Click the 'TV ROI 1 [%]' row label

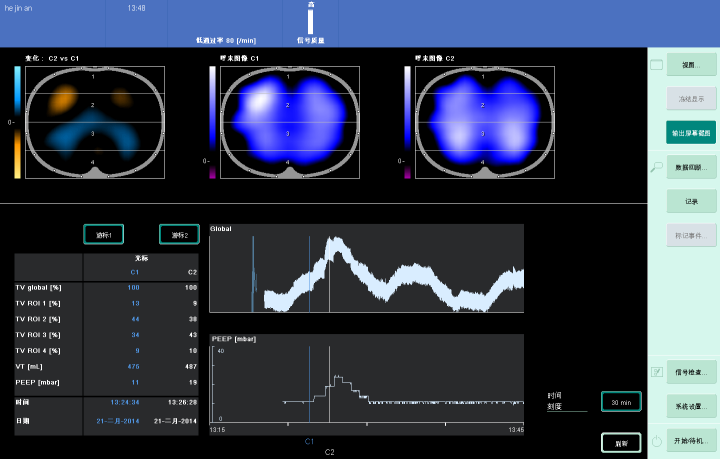[38, 303]
